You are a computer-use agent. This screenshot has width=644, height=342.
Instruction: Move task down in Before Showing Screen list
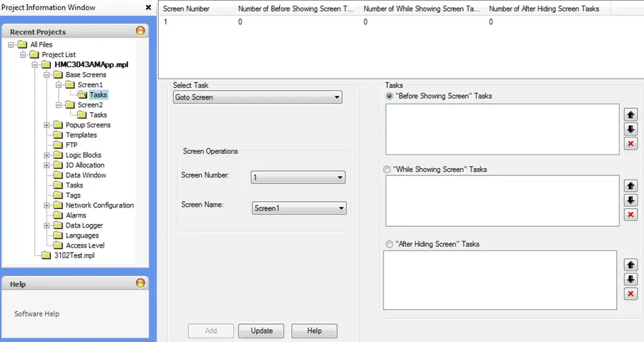(630, 130)
